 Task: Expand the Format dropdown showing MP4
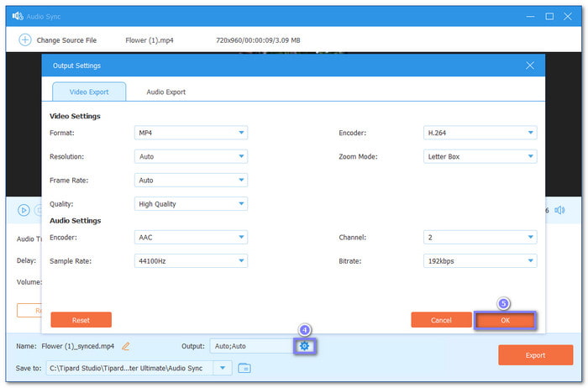(191, 133)
